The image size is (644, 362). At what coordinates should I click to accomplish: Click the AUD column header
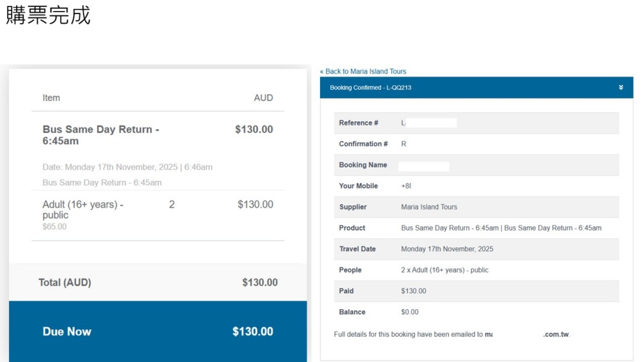coord(263,98)
